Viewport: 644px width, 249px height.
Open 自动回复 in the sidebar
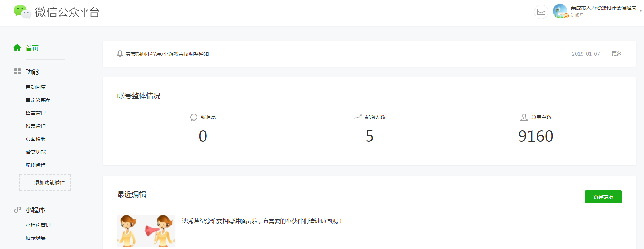tap(36, 87)
